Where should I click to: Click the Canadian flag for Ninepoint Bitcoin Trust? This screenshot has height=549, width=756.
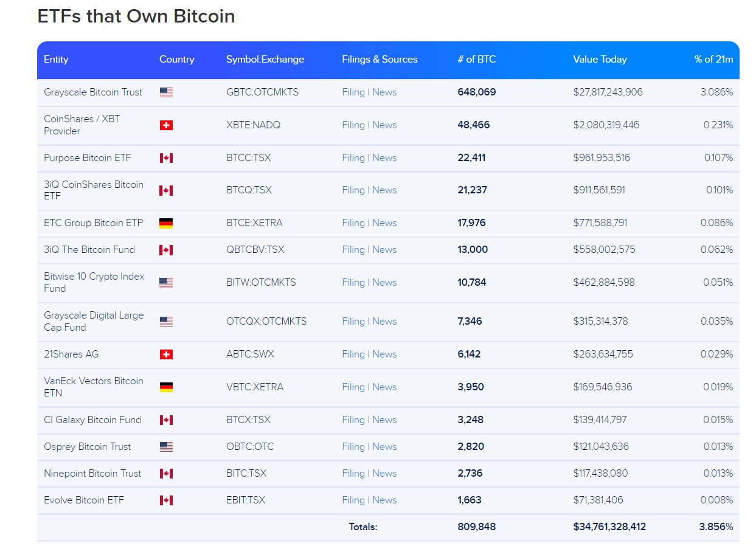pos(166,474)
